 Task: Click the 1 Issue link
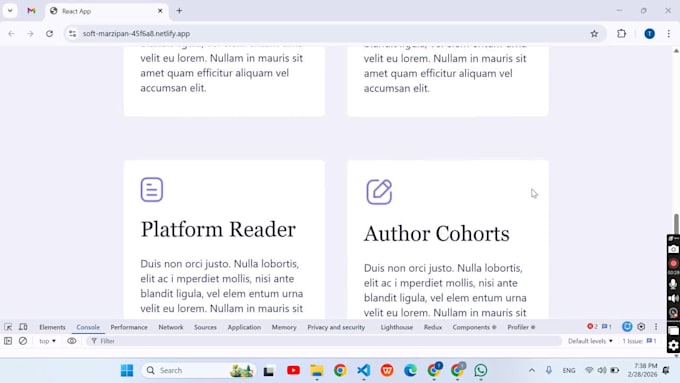639,341
